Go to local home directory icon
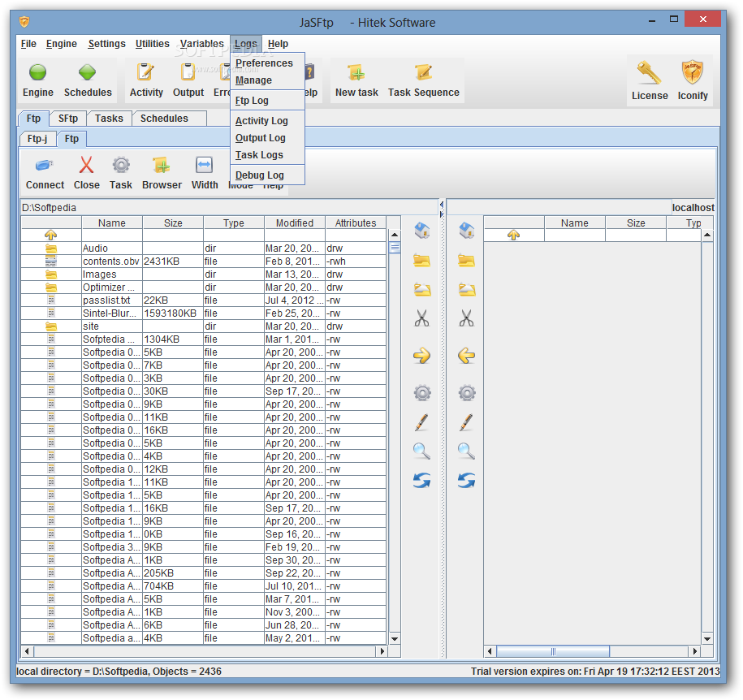Image resolution: width=743 pixels, height=700 pixels. [x=421, y=231]
